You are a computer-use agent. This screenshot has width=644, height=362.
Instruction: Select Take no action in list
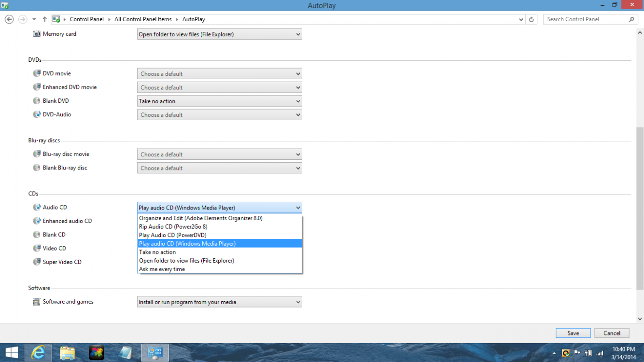coord(157,252)
